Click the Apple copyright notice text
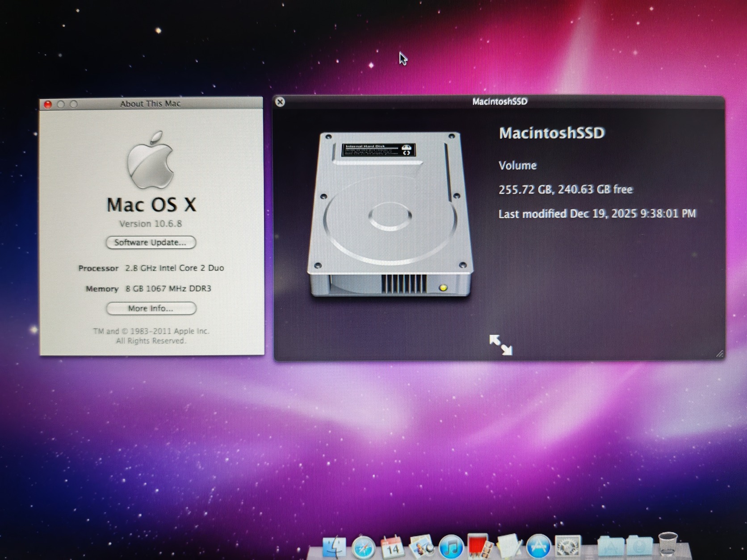747x560 pixels. (x=151, y=336)
